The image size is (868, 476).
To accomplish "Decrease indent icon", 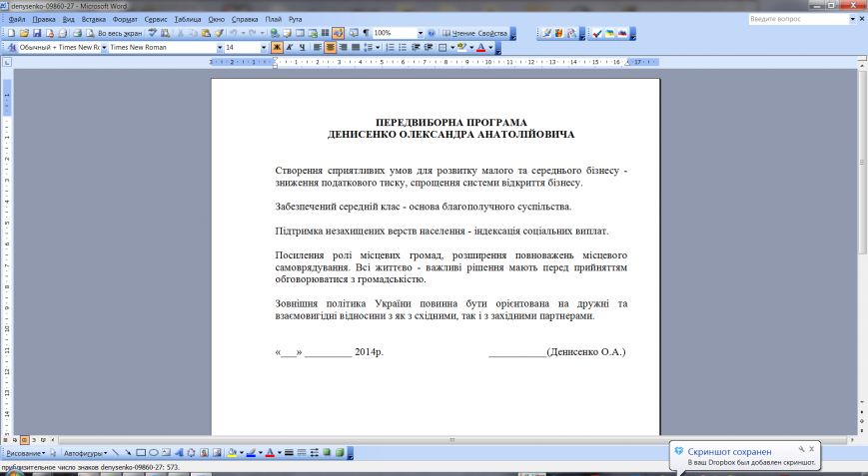I will 416,48.
